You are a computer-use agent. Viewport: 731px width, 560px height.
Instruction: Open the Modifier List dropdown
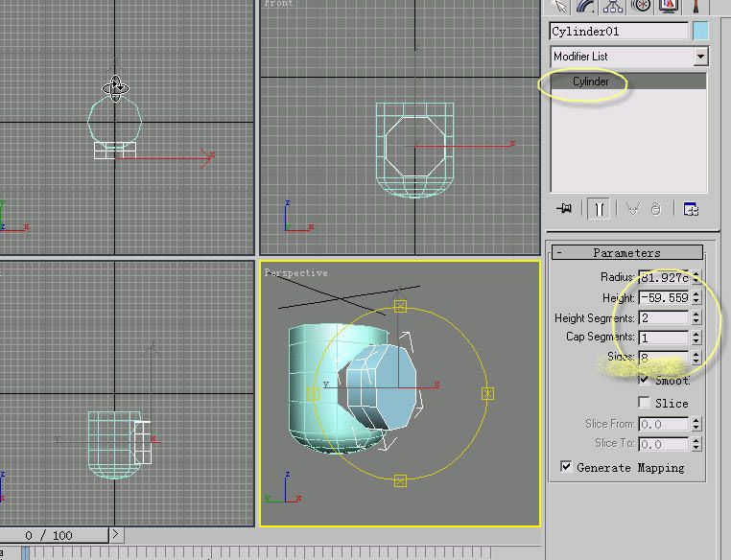coord(700,57)
